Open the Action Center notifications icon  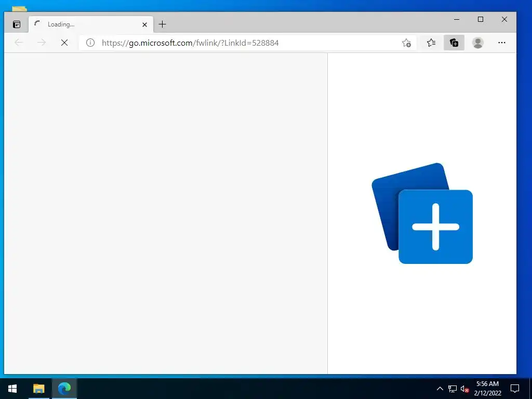click(x=515, y=389)
